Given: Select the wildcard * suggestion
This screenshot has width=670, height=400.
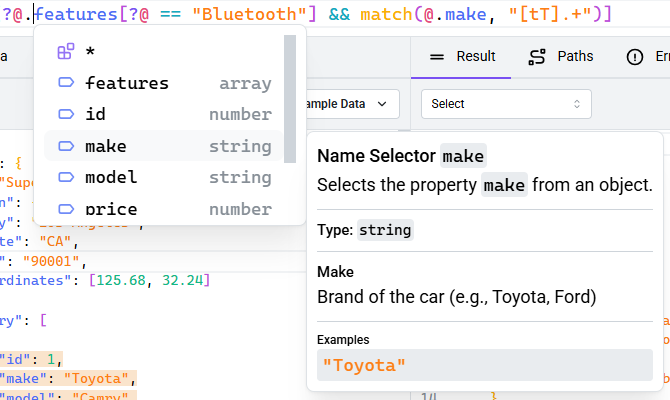Looking at the screenshot, I should click(x=163, y=52).
